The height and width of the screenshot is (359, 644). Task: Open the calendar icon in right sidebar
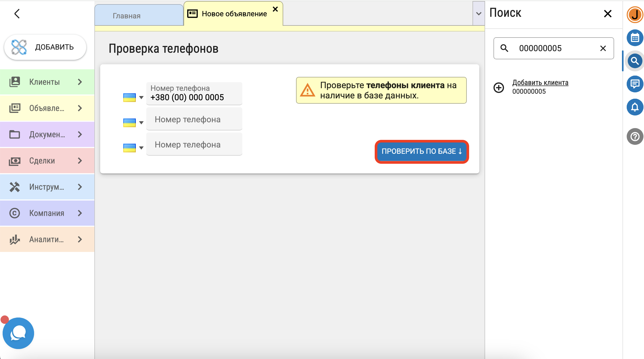pos(635,38)
